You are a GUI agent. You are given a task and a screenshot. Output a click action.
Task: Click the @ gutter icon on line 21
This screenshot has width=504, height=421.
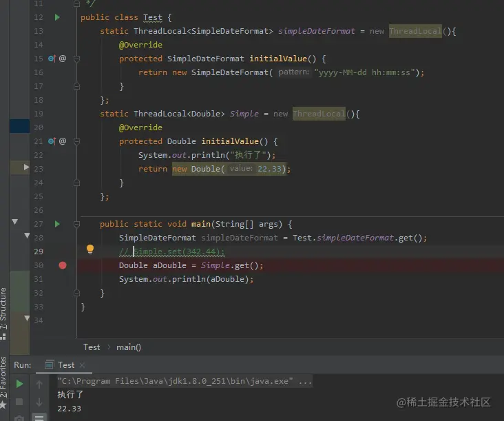[63, 141]
